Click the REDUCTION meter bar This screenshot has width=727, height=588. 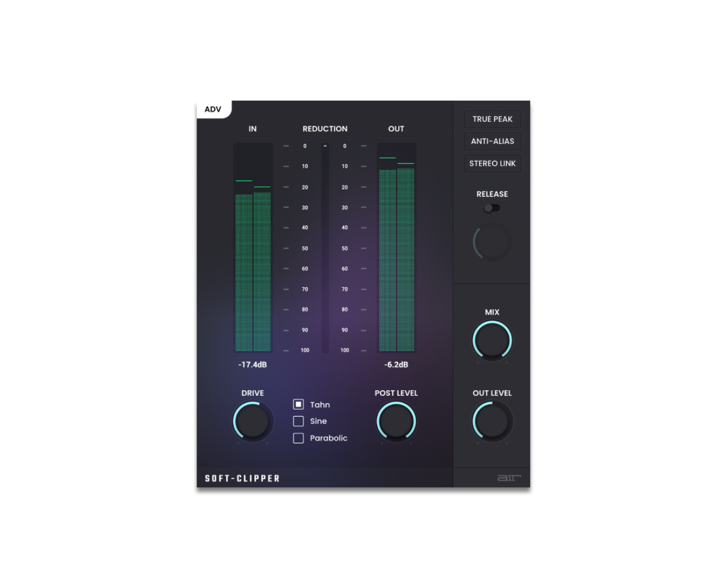[325, 248]
